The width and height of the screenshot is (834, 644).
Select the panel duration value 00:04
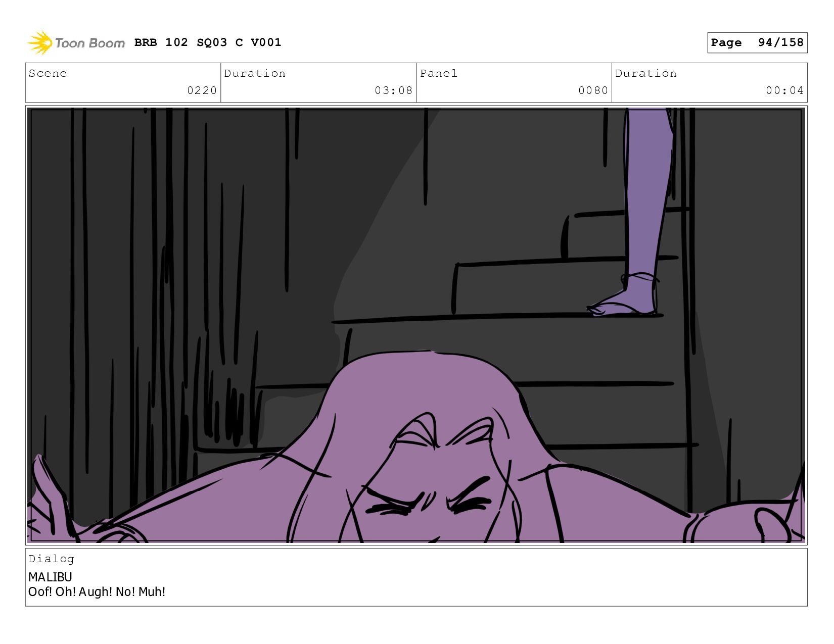(784, 90)
